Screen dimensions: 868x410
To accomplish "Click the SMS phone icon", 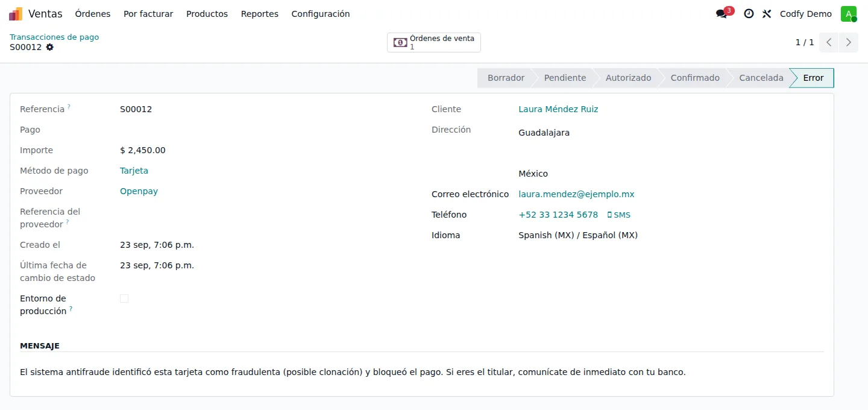I will (x=609, y=215).
